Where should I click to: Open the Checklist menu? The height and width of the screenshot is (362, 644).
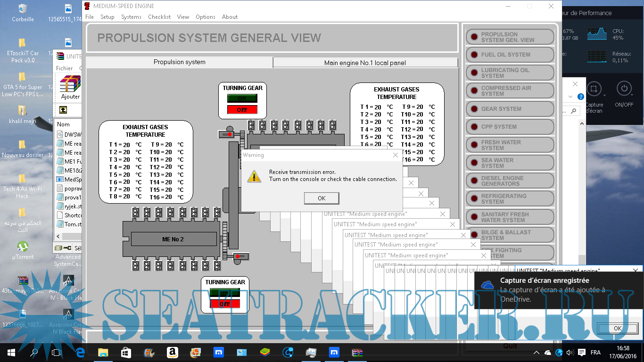click(x=159, y=17)
